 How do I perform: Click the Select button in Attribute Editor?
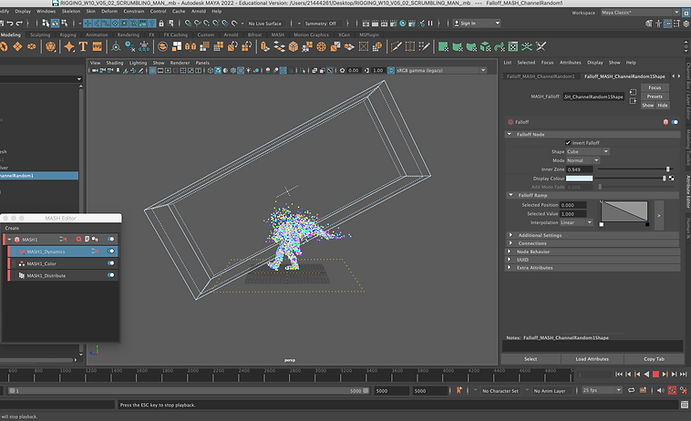pyautogui.click(x=531, y=359)
